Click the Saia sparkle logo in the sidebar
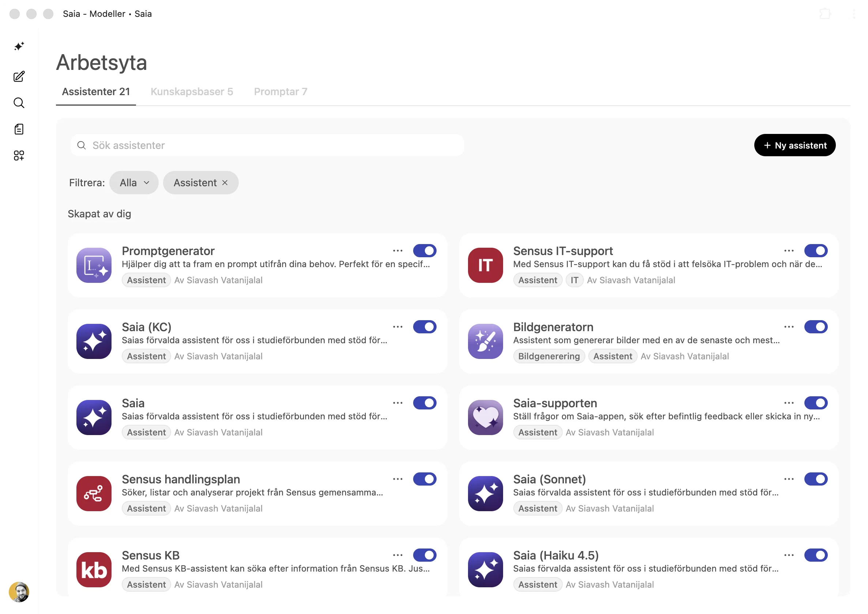868x614 pixels. (x=19, y=46)
